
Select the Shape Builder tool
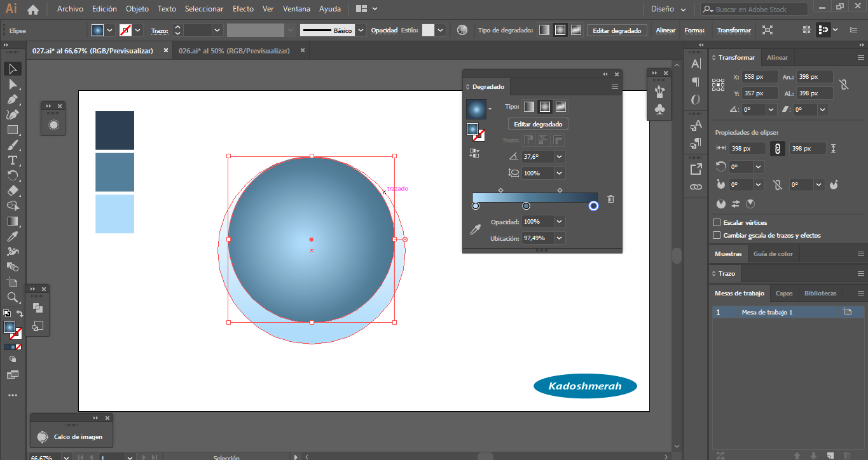12,206
